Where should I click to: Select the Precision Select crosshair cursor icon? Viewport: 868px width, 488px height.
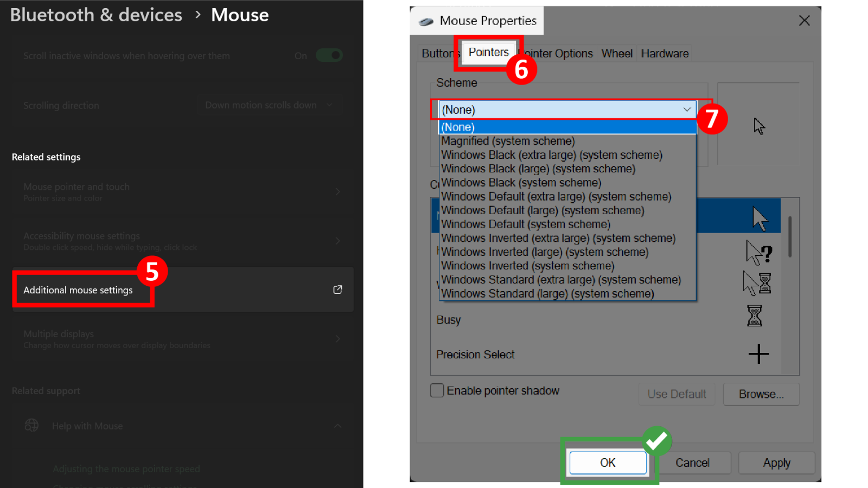click(x=758, y=354)
